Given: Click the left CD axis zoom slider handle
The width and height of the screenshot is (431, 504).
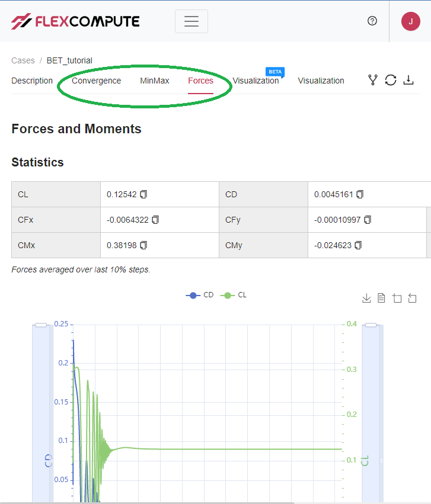Looking at the screenshot, I should click(x=41, y=325).
